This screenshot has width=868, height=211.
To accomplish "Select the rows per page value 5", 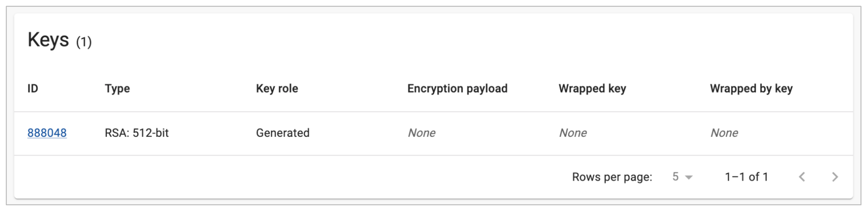I will 675,177.
